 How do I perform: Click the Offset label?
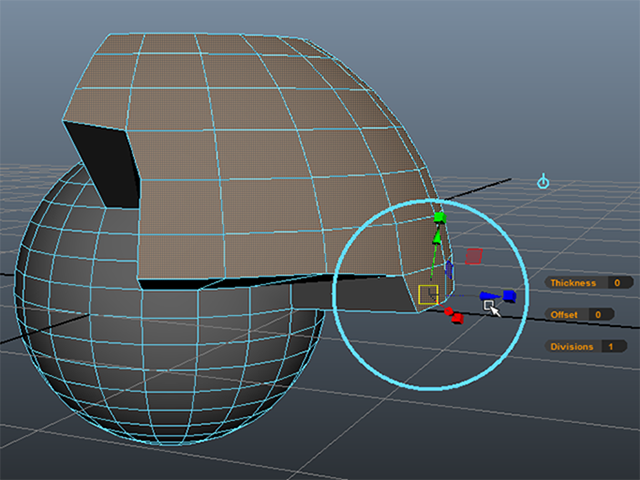point(564,315)
